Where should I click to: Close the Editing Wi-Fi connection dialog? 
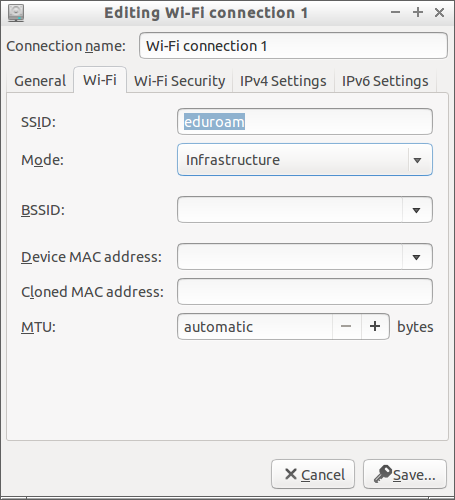439,13
